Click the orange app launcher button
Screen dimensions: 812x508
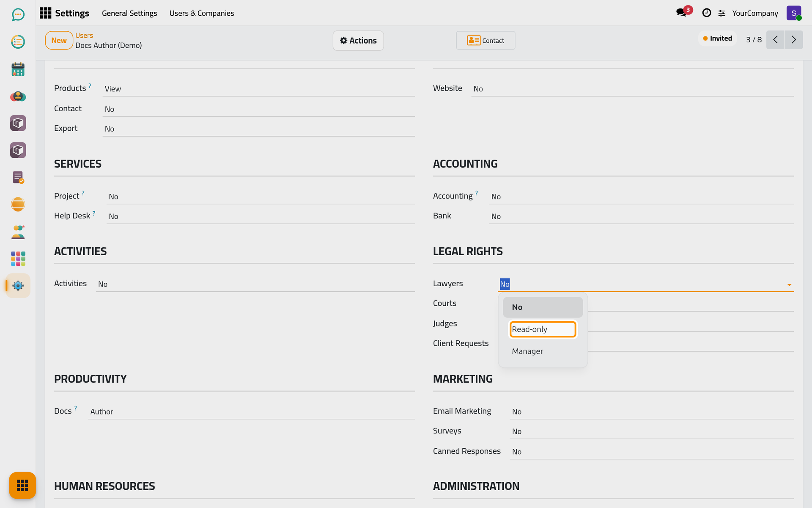click(22, 485)
